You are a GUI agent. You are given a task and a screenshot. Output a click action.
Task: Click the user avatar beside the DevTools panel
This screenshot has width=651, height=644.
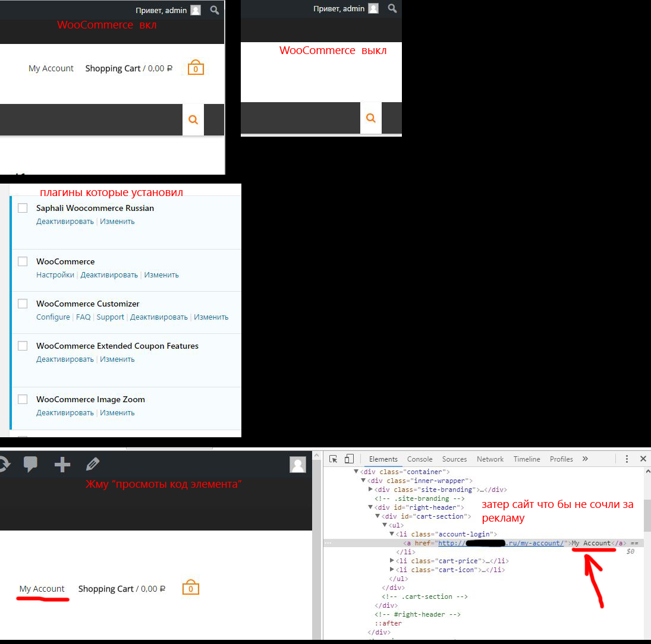pos(298,465)
